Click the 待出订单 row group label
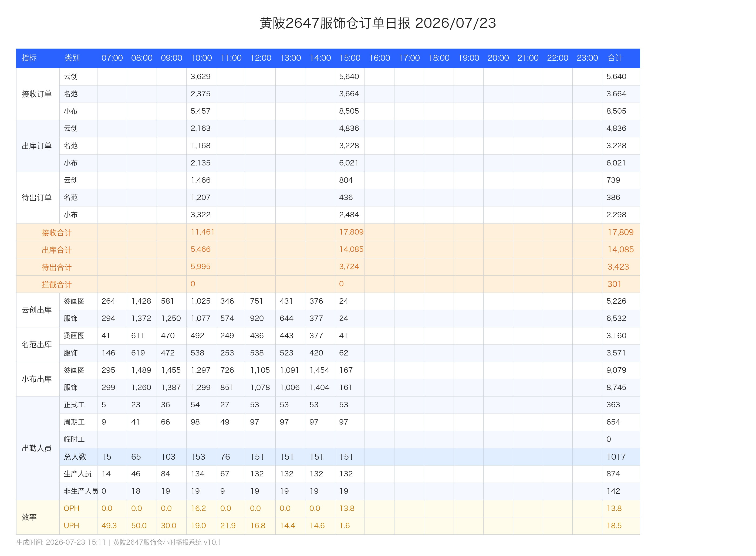 point(37,198)
